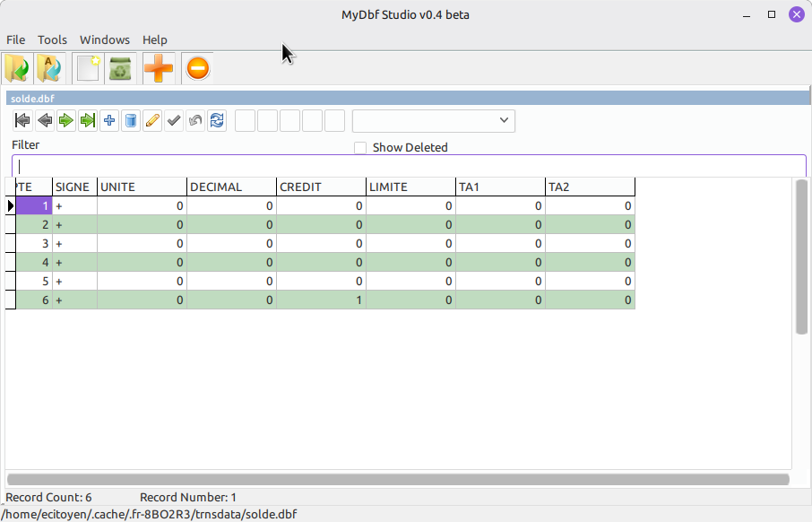Click the SIGNE column header

tap(74, 187)
